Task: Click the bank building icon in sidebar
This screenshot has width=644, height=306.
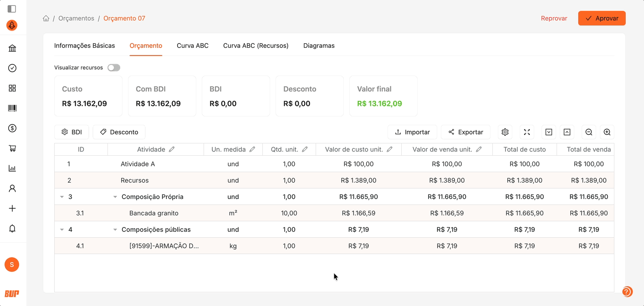Action: [x=12, y=48]
